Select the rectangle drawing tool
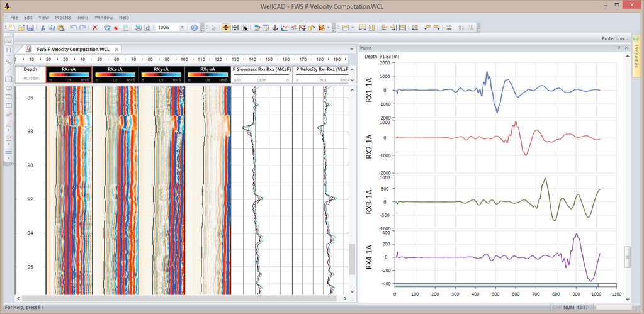 (x=9, y=79)
